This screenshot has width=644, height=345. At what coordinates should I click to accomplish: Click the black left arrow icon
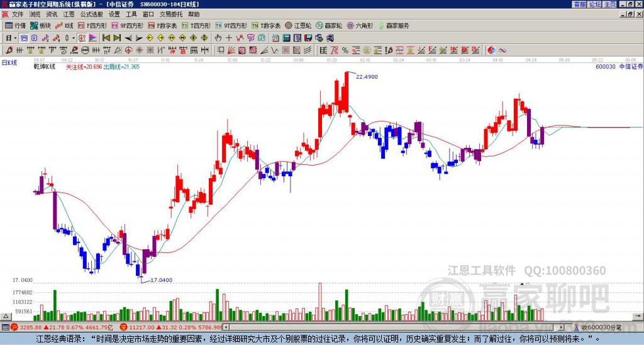(x=128, y=38)
